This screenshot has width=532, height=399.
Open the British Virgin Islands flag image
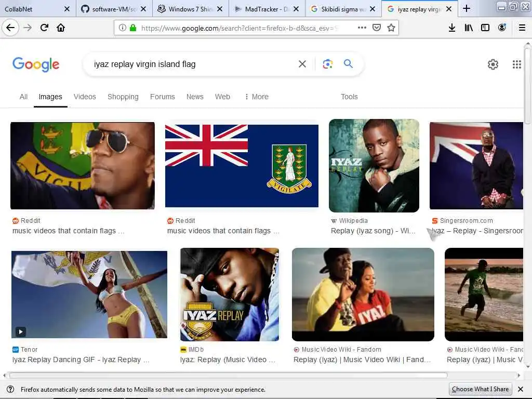click(242, 166)
